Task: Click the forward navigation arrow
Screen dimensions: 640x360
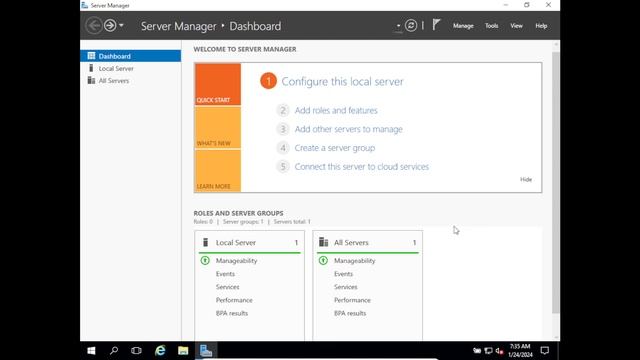Action: point(110,25)
